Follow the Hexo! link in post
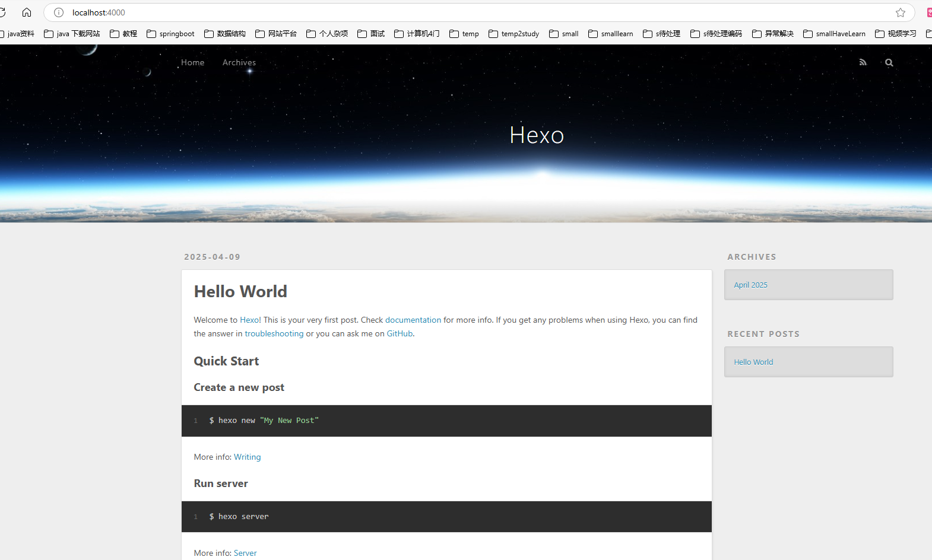The width and height of the screenshot is (932, 560). coord(251,320)
